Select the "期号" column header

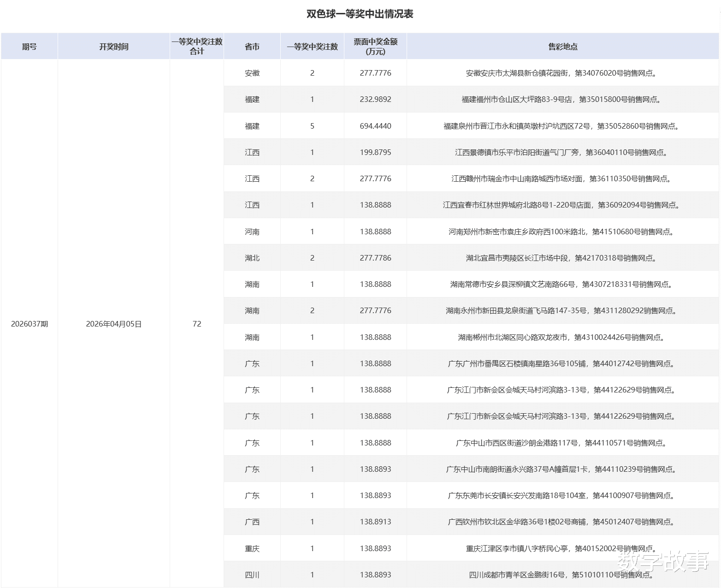point(30,47)
